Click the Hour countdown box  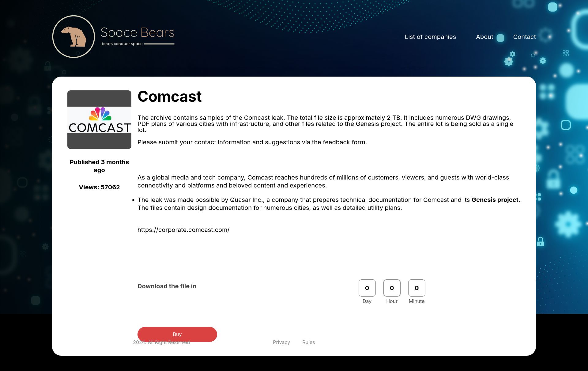click(392, 288)
